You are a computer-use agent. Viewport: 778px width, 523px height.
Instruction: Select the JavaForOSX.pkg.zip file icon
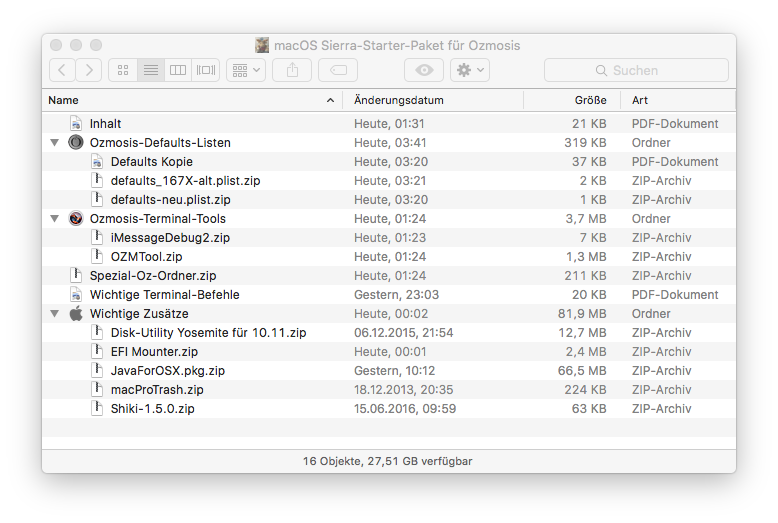(x=97, y=370)
